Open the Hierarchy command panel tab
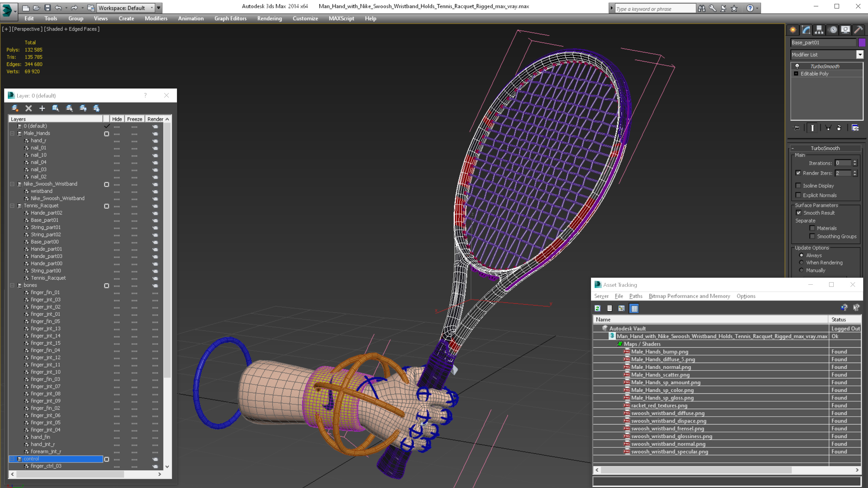 pos(819,30)
